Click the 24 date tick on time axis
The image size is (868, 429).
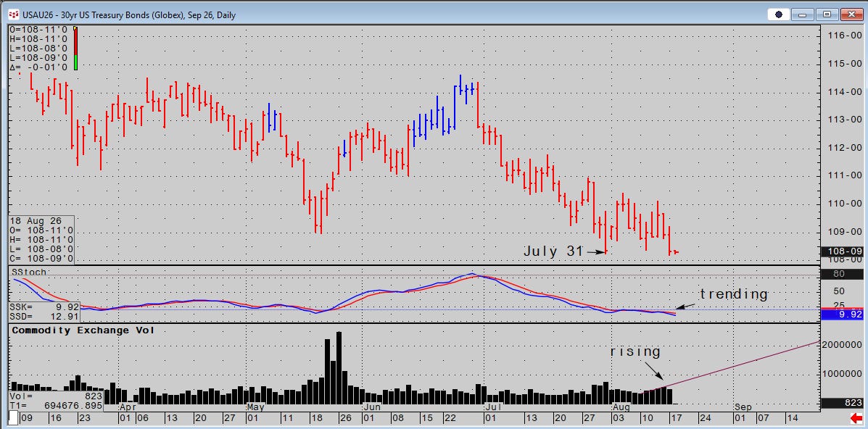click(705, 417)
